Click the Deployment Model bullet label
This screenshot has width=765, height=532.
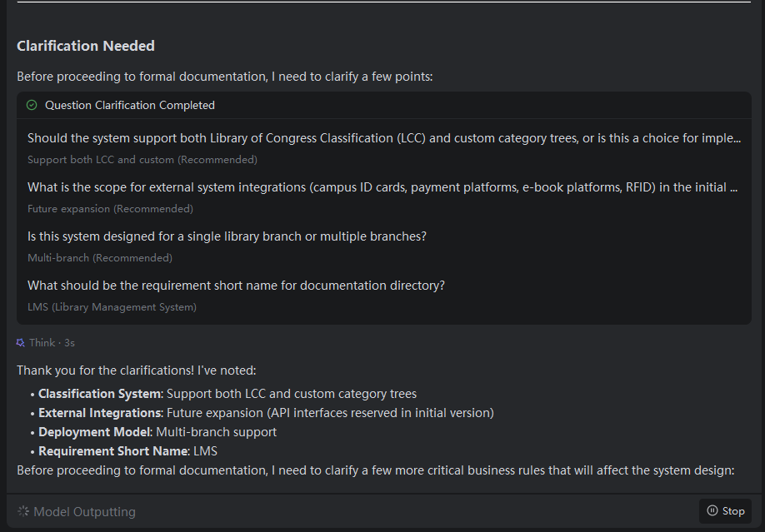tap(95, 432)
